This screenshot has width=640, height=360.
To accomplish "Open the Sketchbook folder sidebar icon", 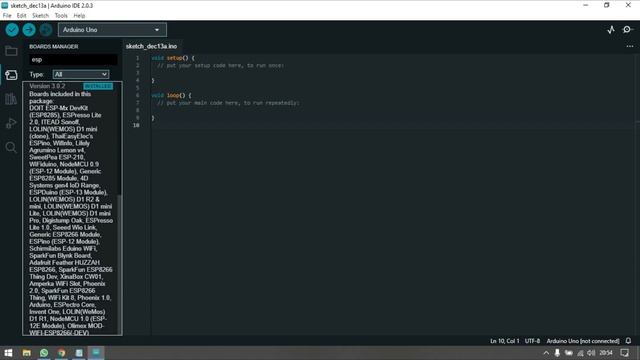I will pos(11,51).
